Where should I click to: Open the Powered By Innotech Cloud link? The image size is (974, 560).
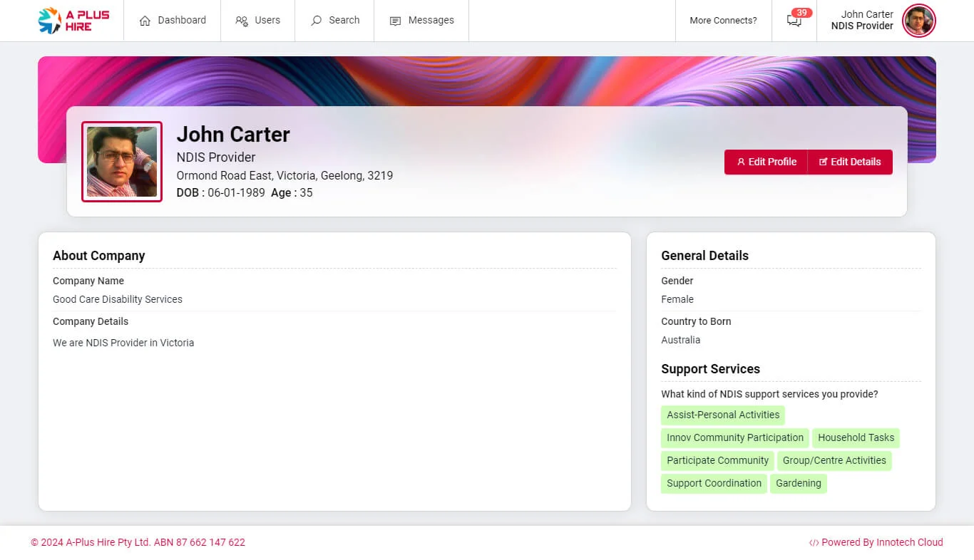pos(881,542)
